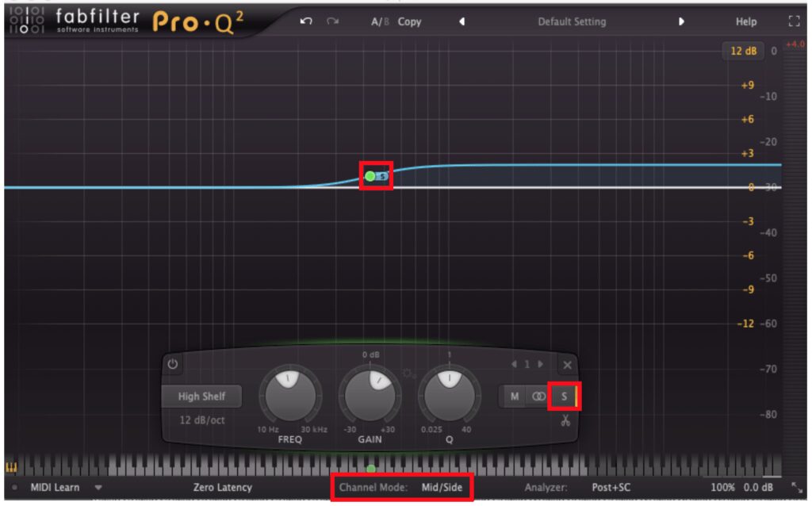The width and height of the screenshot is (812, 506).
Task: Click the -12 scale label
Action: tap(745, 323)
